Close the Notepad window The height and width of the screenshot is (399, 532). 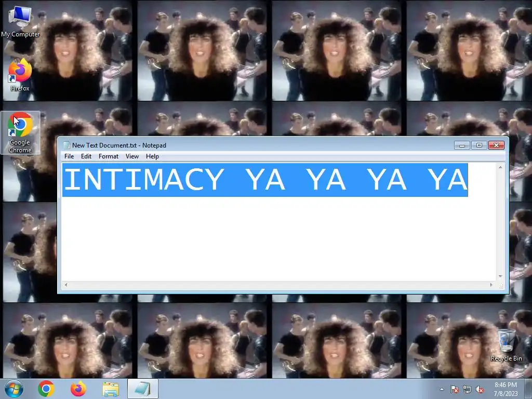(496, 145)
